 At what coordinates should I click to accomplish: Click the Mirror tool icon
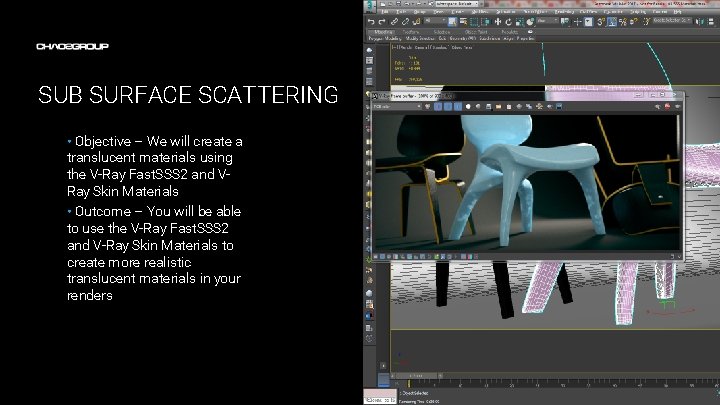[x=700, y=22]
